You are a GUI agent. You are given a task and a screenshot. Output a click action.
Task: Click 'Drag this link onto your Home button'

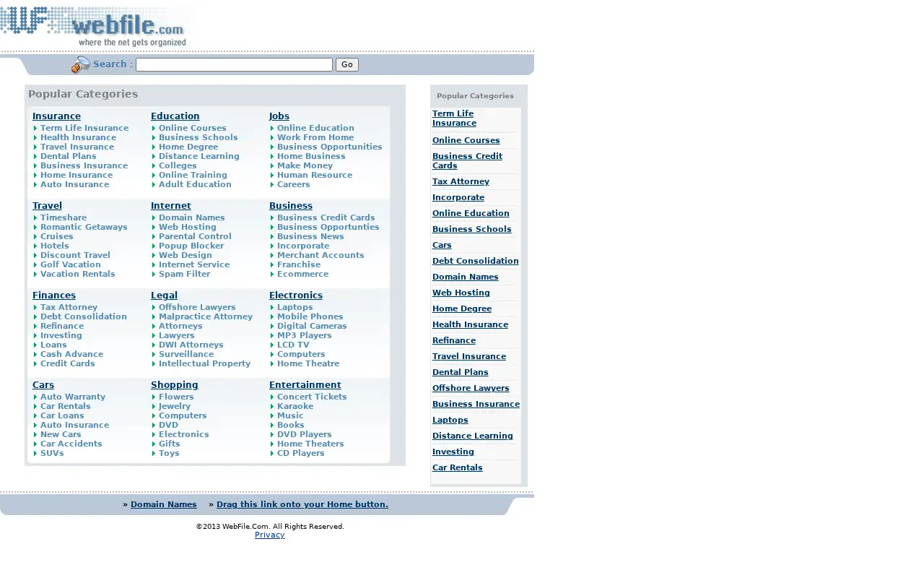pos(302,505)
